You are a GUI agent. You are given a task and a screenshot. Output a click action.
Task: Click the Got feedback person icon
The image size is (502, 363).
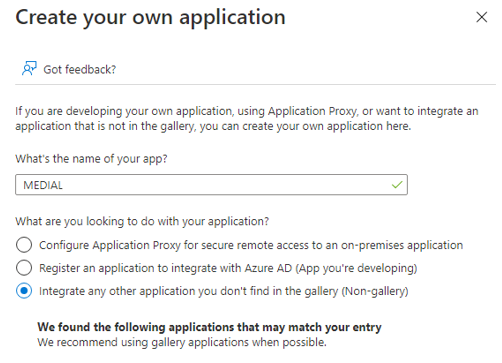point(29,69)
